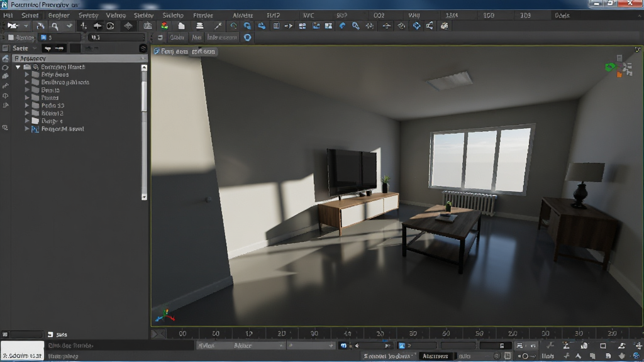Select the blue zoom magnifier icon
The image size is (644, 362).
coord(356,26)
